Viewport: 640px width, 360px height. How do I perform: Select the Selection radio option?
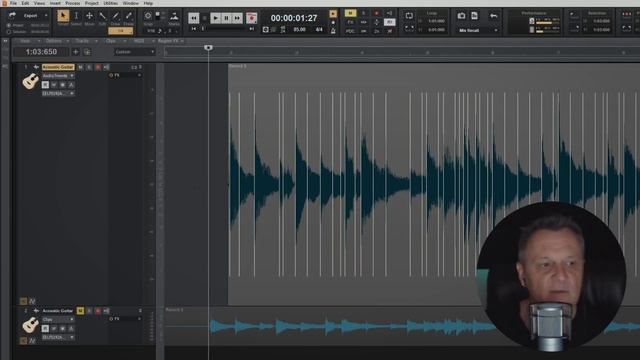(9, 31)
